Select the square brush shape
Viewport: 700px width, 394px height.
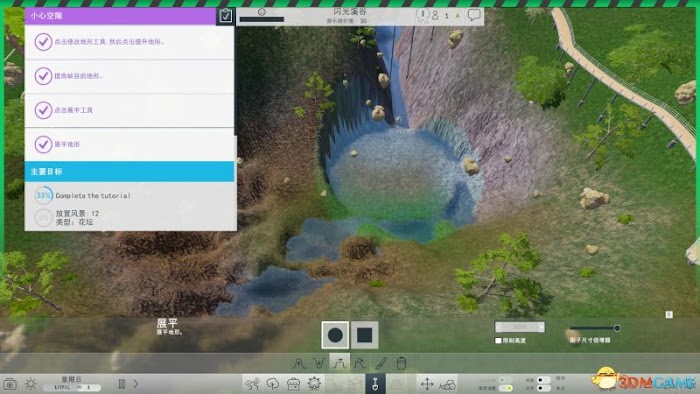tap(364, 335)
